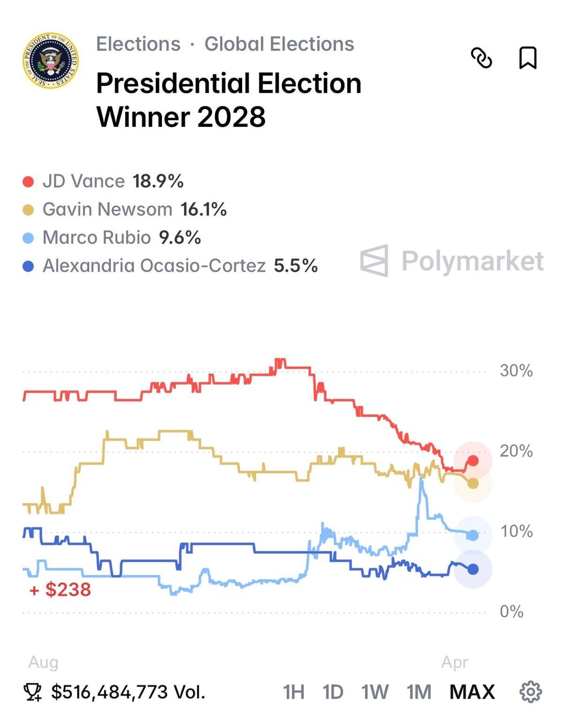Select the 1H time range
The image size is (566, 728).
293,692
